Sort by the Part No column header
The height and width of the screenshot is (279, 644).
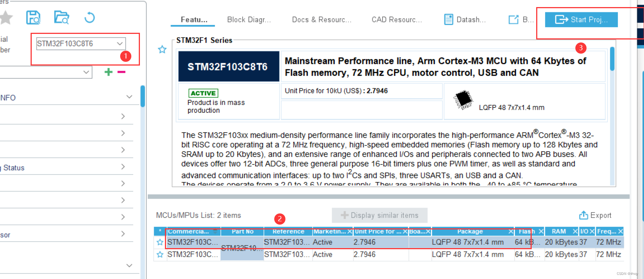(x=243, y=231)
